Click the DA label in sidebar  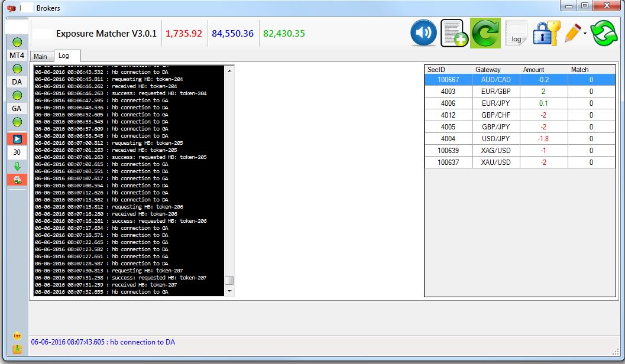pyautogui.click(x=17, y=82)
